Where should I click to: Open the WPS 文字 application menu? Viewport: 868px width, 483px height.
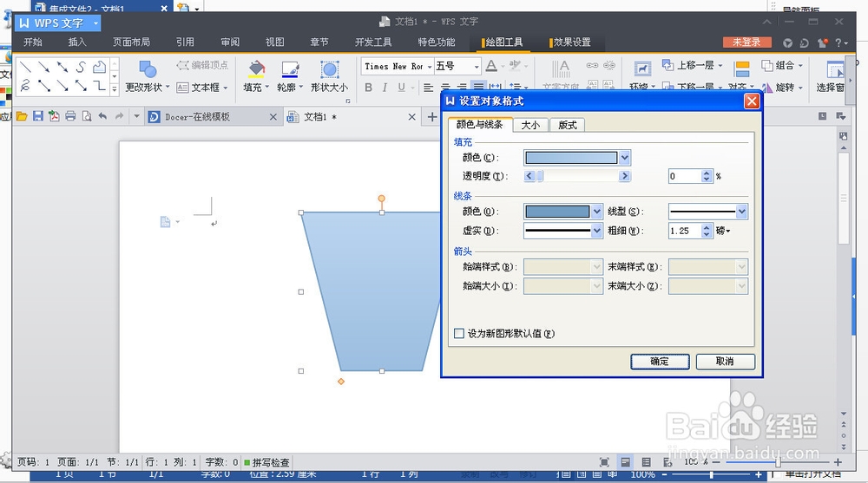[x=58, y=23]
